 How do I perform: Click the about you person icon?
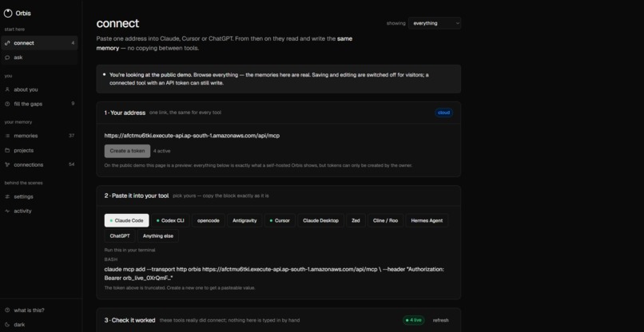point(7,89)
